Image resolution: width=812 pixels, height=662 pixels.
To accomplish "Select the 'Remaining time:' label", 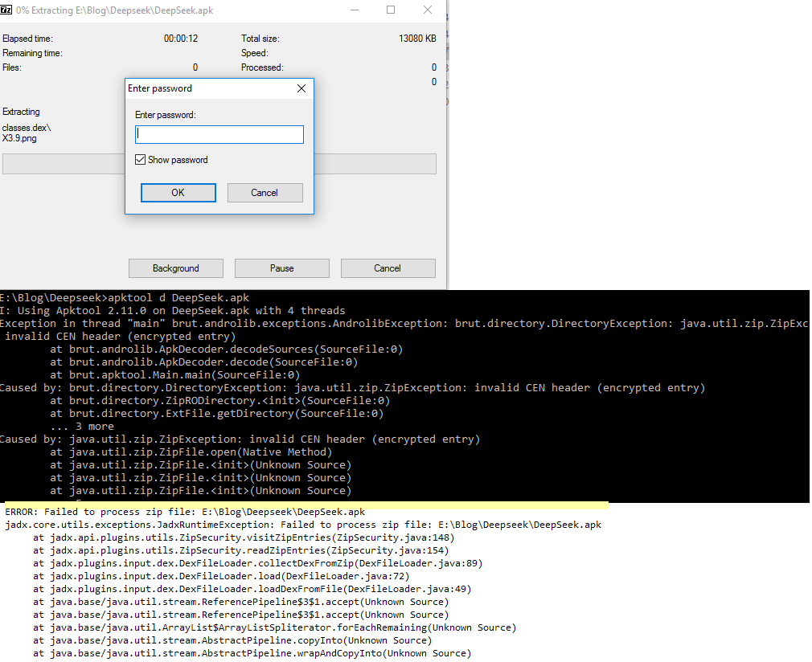I will [x=32, y=53].
